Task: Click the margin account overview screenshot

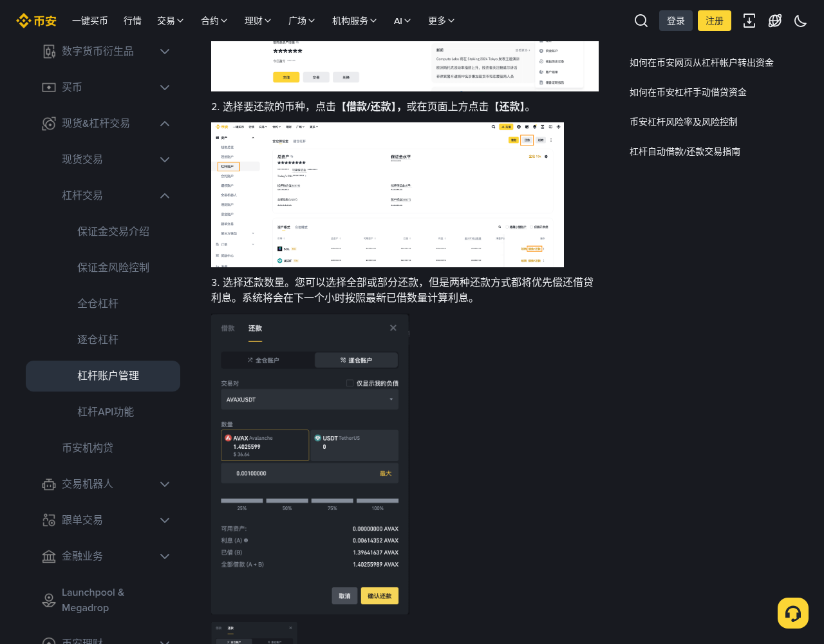Action: tap(388, 194)
